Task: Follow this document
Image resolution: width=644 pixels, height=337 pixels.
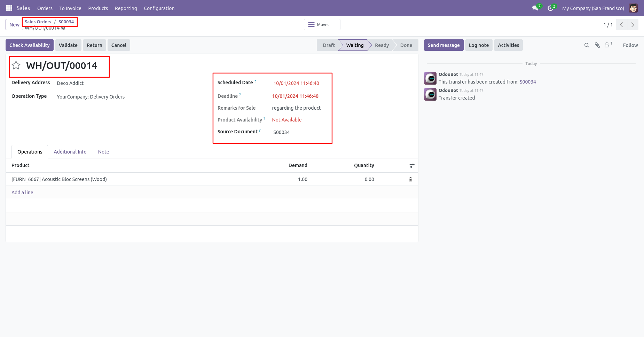Action: coord(630,45)
